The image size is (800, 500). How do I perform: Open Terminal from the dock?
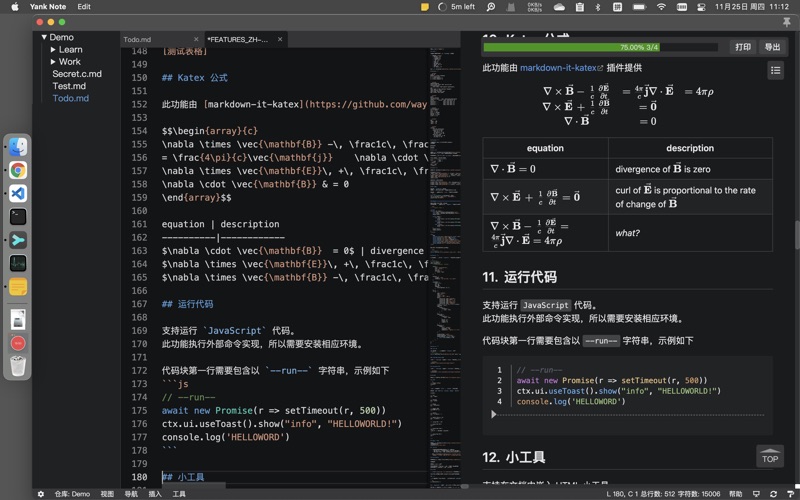click(x=18, y=216)
